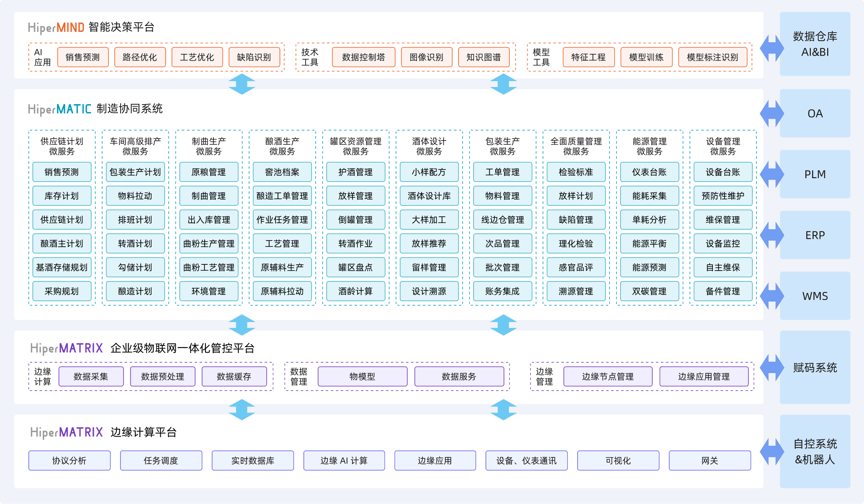Click the 小样配方 box
864x504 pixels.
(429, 172)
